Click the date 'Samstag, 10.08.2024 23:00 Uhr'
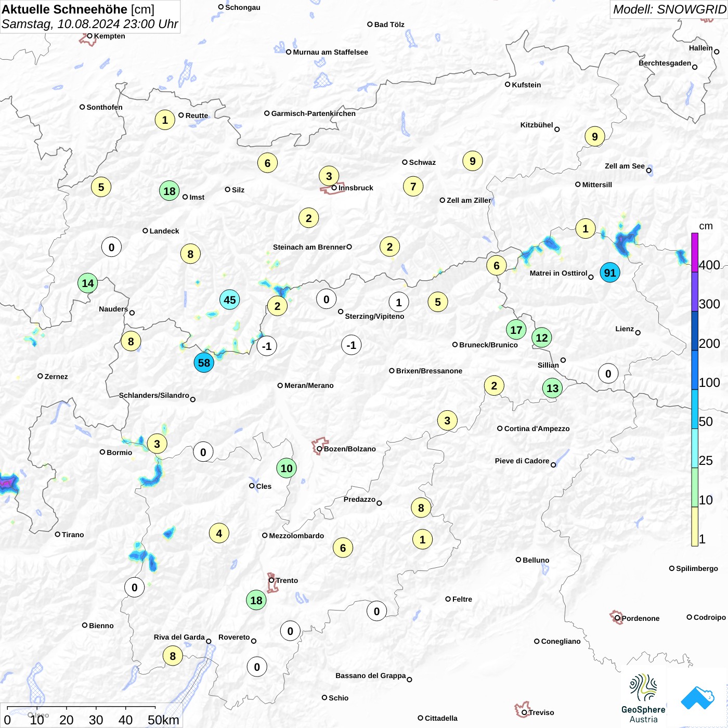Image resolution: width=728 pixels, height=728 pixels. (x=89, y=24)
